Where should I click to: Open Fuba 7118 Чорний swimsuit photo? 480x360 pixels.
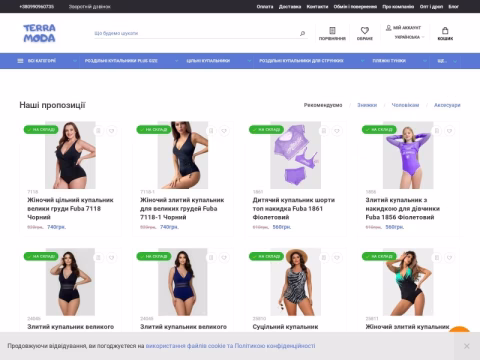click(x=70, y=155)
